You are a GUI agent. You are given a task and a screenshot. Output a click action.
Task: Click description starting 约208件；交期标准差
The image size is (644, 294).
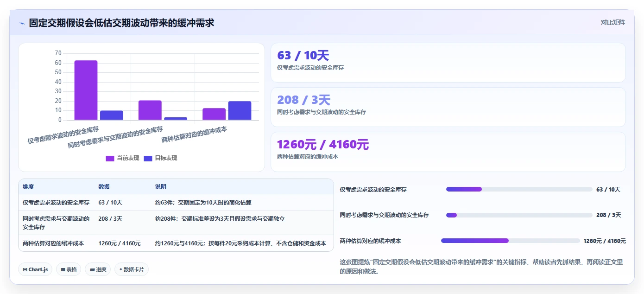click(x=220, y=219)
